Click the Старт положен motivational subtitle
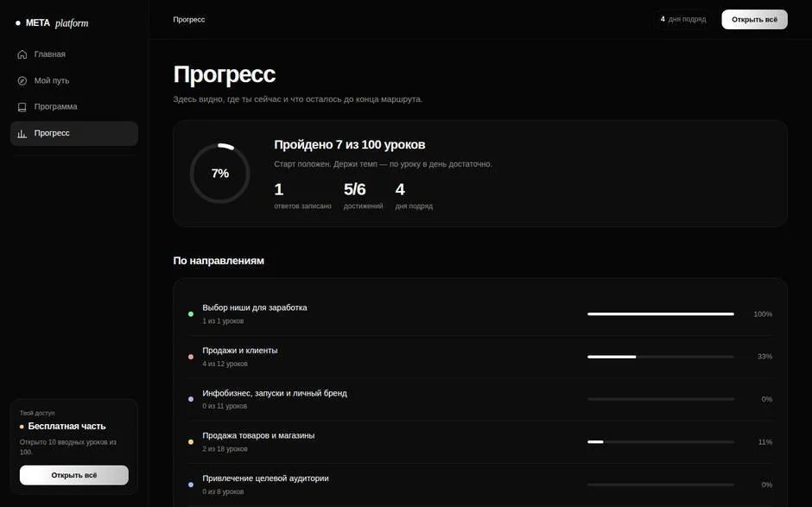 click(384, 164)
